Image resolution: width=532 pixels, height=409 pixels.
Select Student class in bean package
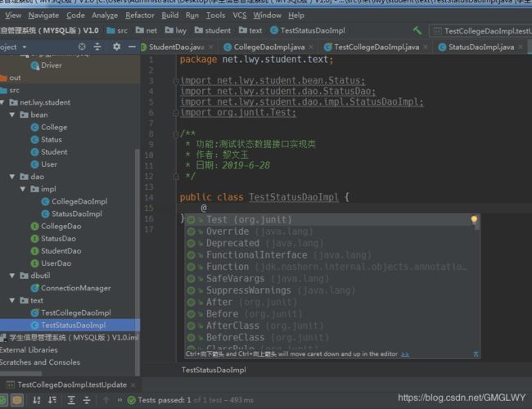point(49,152)
